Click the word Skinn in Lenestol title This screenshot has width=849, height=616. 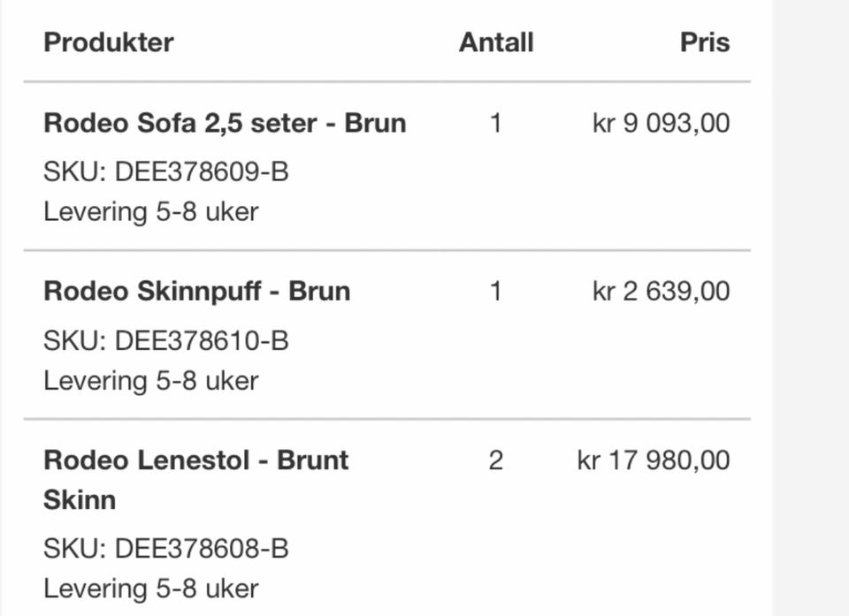coord(80,499)
